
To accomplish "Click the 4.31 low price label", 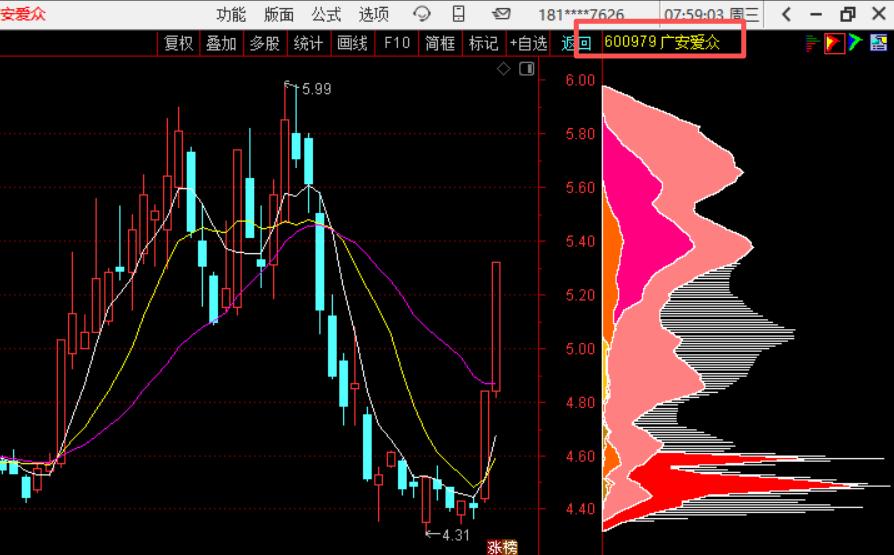I will [456, 535].
